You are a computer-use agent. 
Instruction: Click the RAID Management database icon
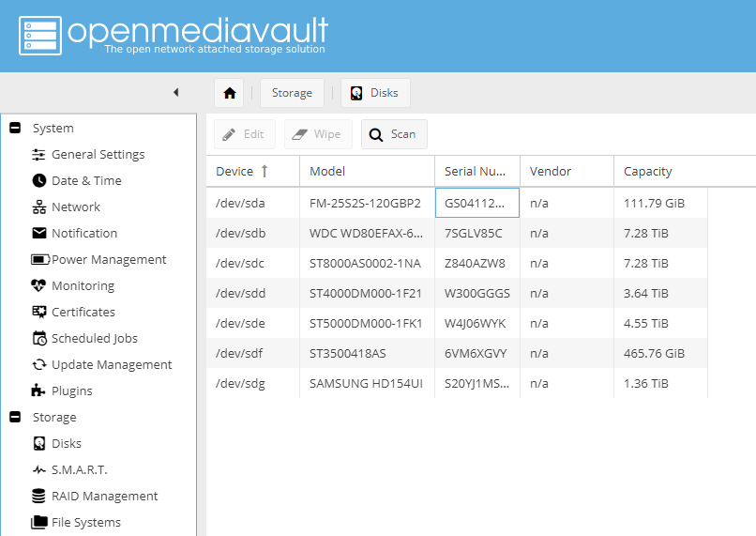38,496
